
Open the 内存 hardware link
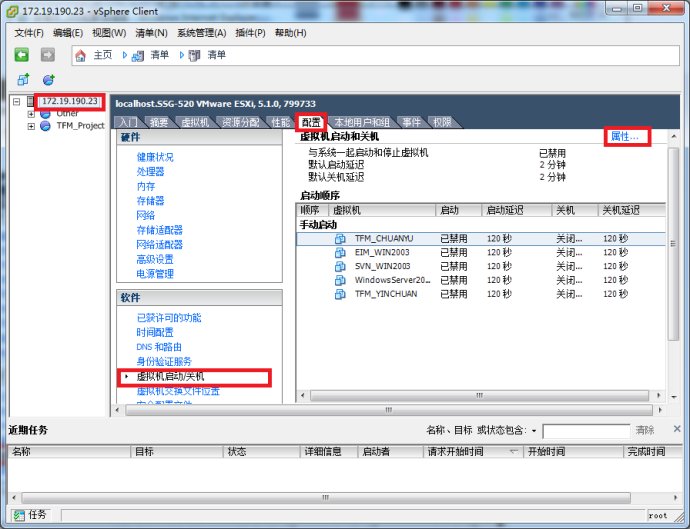pos(146,186)
